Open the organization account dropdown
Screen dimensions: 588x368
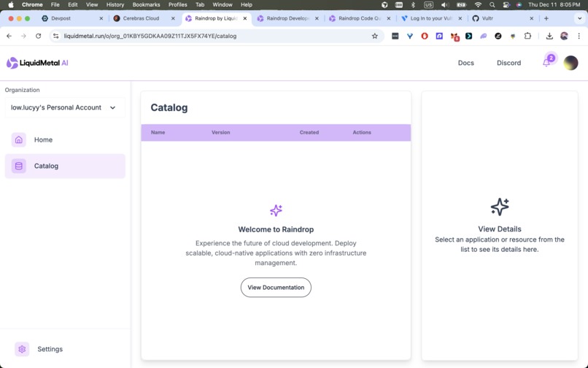click(x=65, y=108)
